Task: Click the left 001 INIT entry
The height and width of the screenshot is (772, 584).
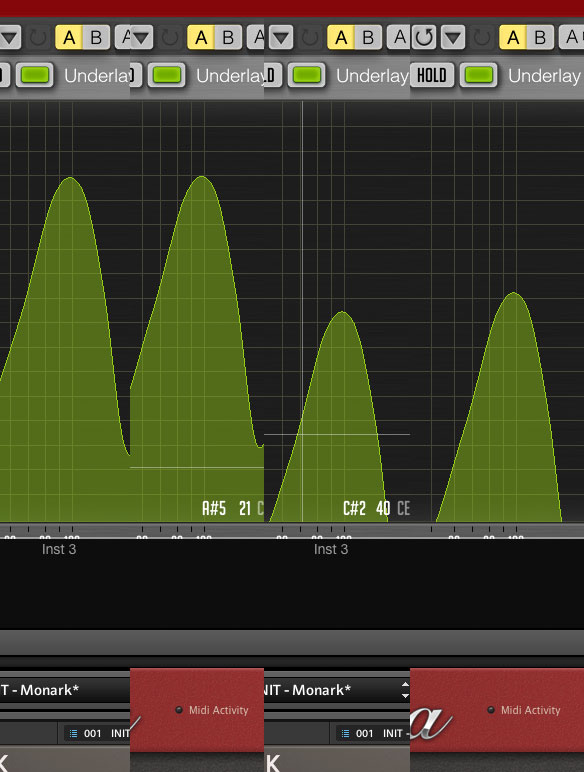Action: pos(106,734)
